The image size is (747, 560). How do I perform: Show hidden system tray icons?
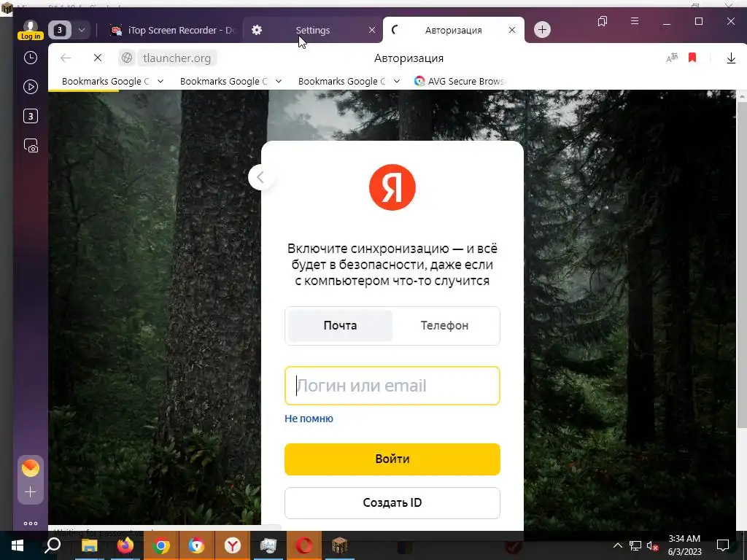(617, 545)
